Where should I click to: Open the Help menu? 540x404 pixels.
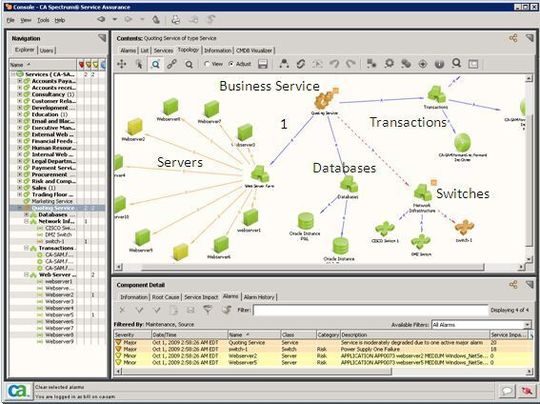(60, 20)
